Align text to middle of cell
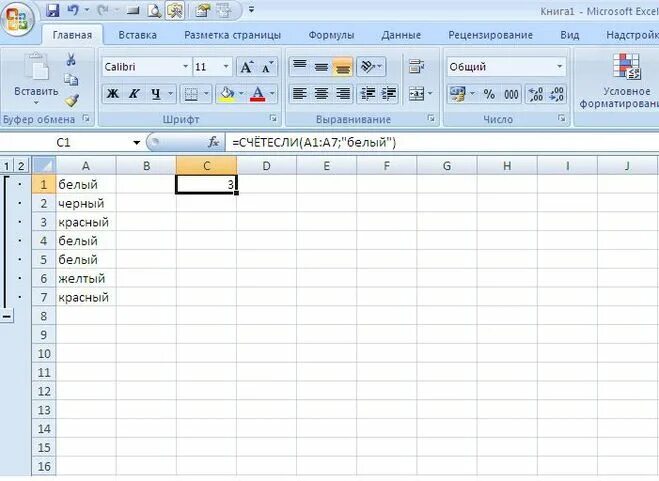 pos(322,66)
